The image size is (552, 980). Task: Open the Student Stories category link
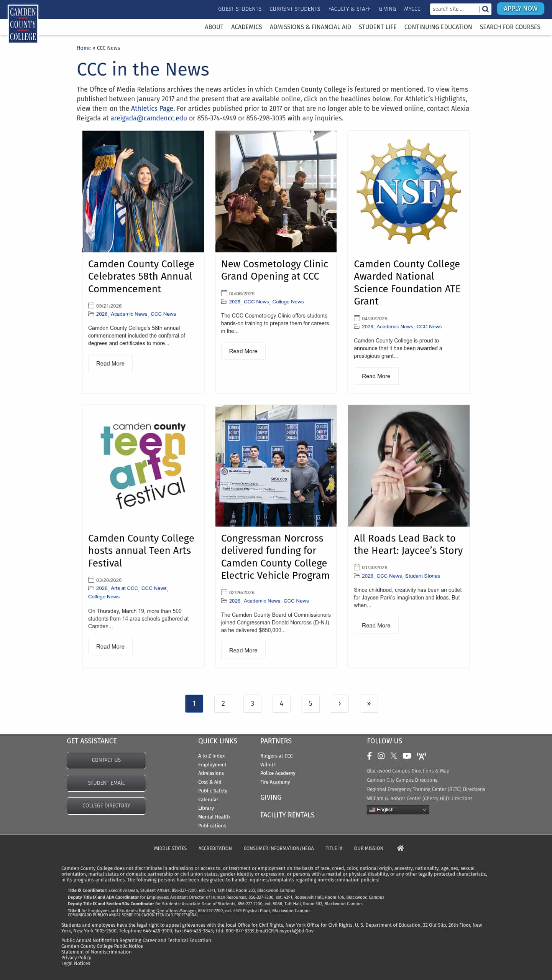point(422,576)
